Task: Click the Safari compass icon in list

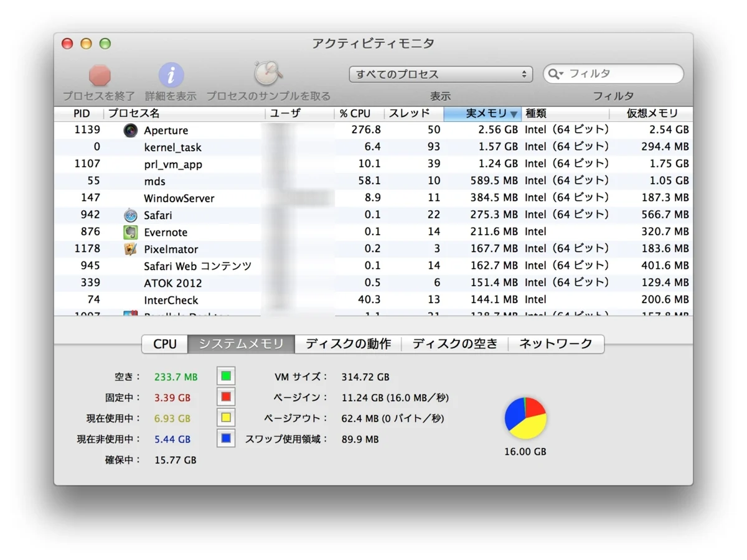Action: click(x=130, y=215)
